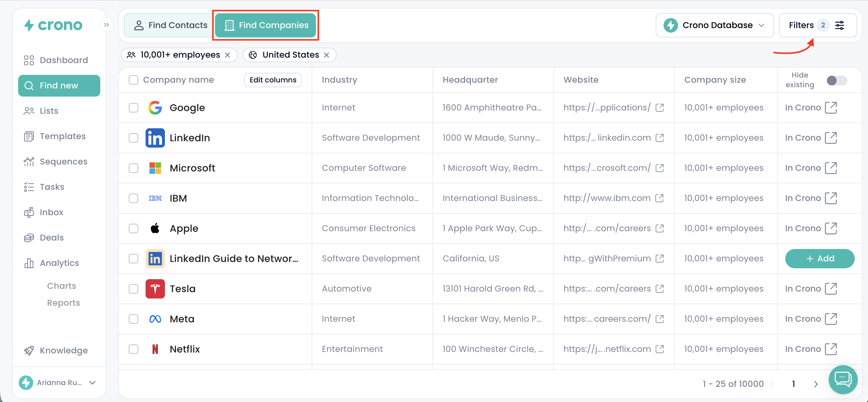Screen dimensions: 868x402
Task: Remove the United States filter chip
Action: pyautogui.click(x=326, y=55)
